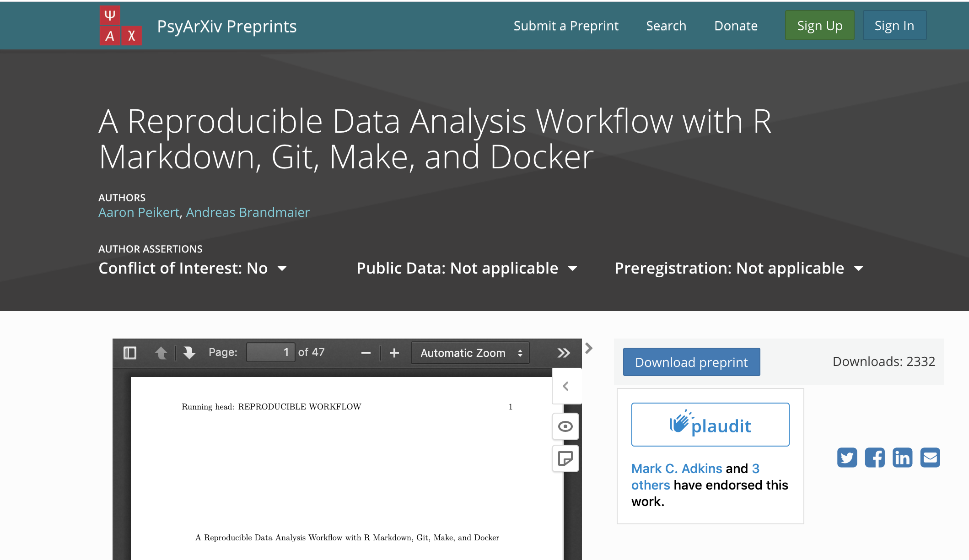Expand Conflict of Interest assertion
The image size is (969, 560).
193,268
